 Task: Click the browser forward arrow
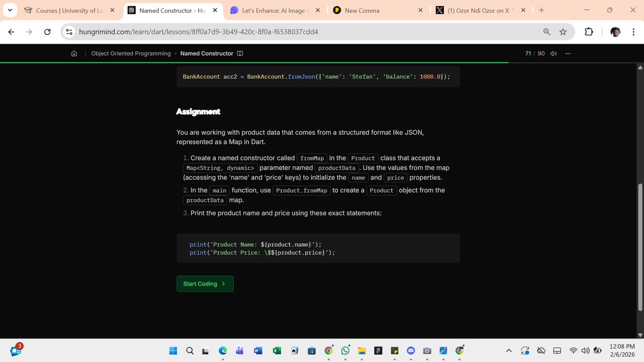pyautogui.click(x=30, y=32)
